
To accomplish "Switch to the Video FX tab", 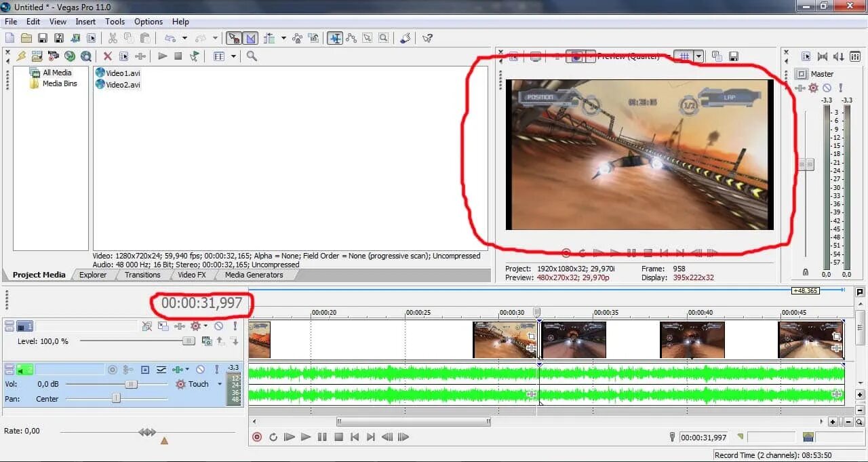I will pyautogui.click(x=192, y=275).
